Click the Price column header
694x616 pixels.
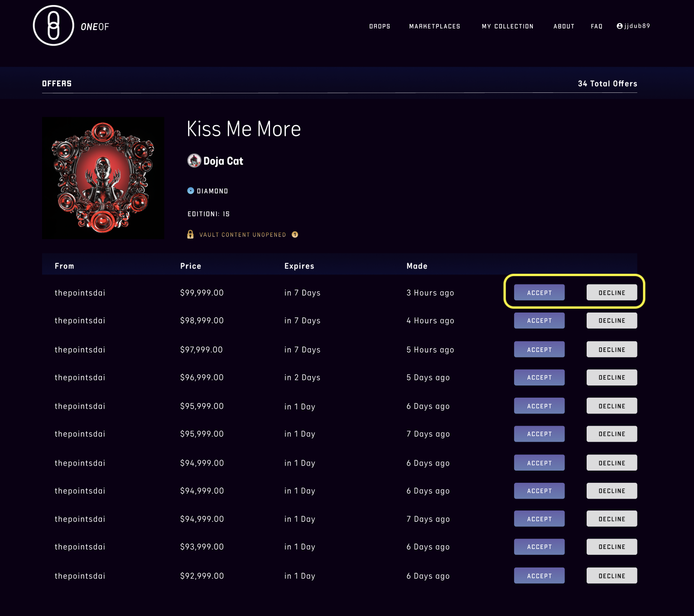[191, 266]
